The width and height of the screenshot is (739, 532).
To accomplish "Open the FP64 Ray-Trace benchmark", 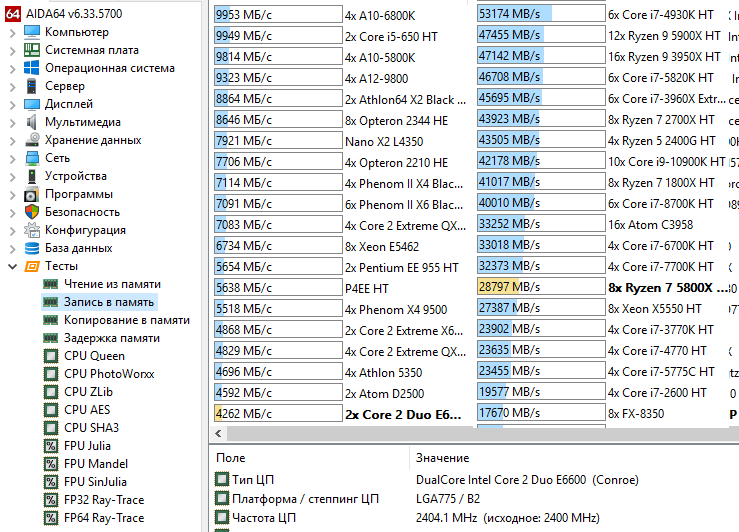I will [x=104, y=517].
